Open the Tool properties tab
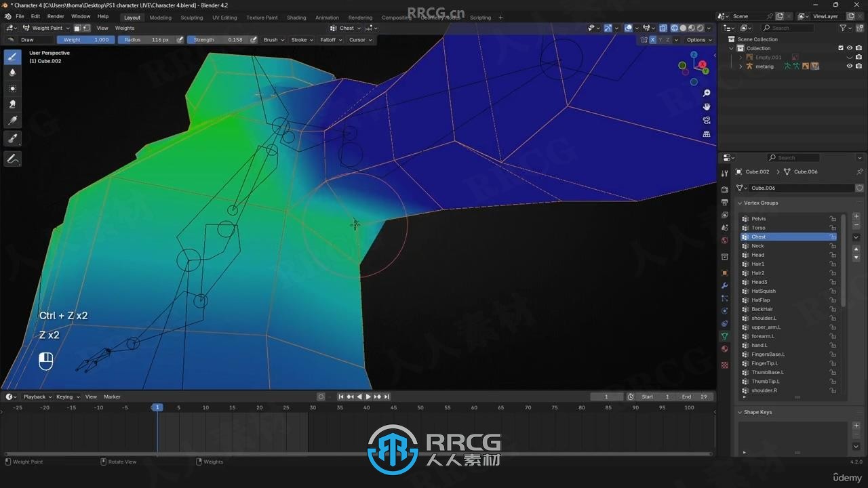Viewport: 868px width, 488px height. point(724,173)
